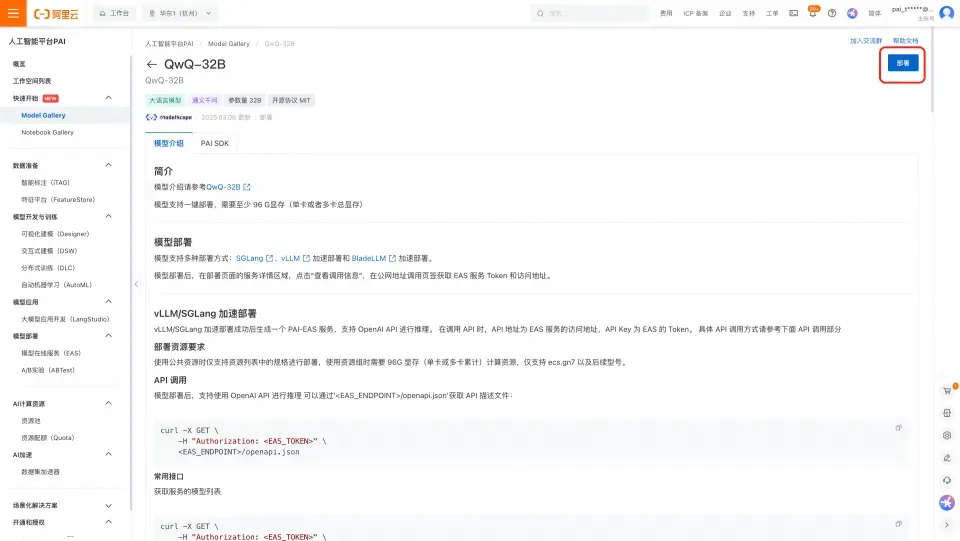This screenshot has width=960, height=541.
Task: Collapse the left sidebar handle
Action: (x=136, y=284)
